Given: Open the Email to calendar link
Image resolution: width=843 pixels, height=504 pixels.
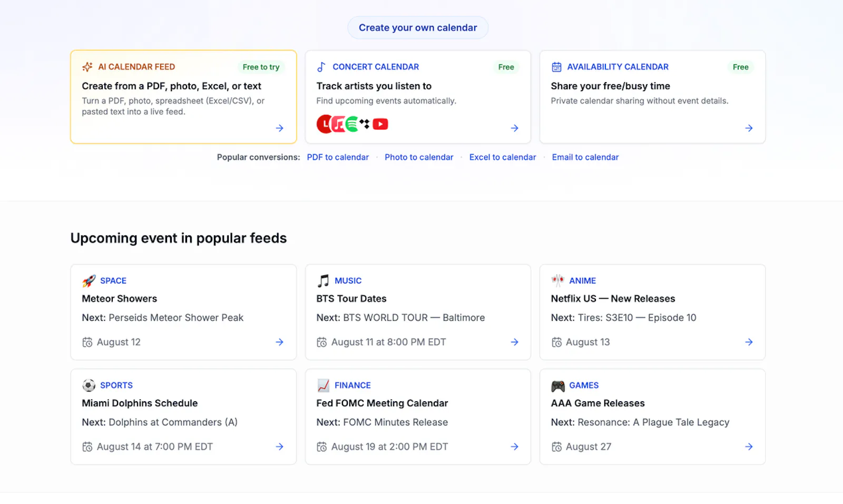Looking at the screenshot, I should click(x=585, y=157).
